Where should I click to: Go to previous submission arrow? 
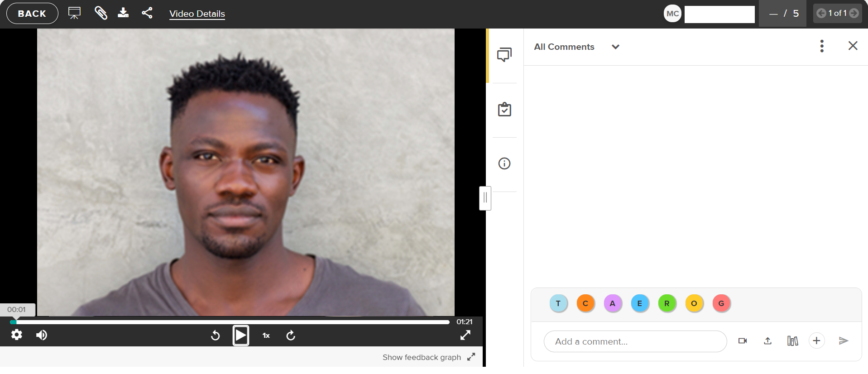pyautogui.click(x=821, y=13)
